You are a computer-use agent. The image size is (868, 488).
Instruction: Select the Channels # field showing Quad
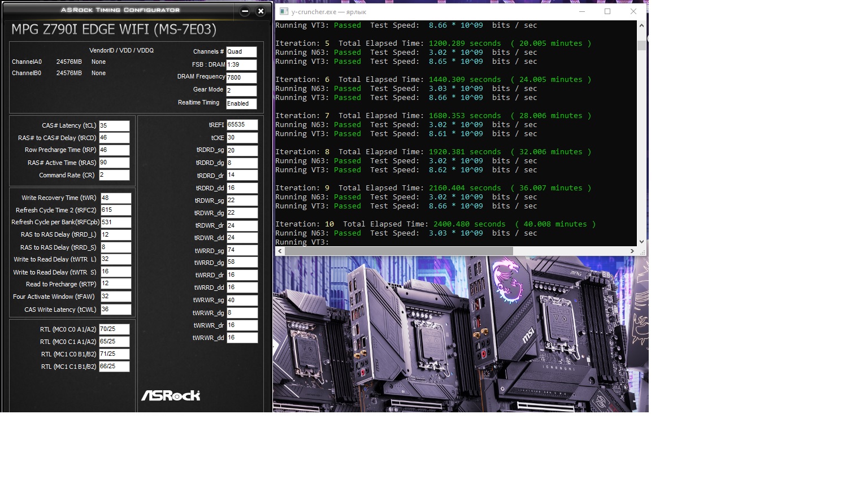click(x=241, y=51)
